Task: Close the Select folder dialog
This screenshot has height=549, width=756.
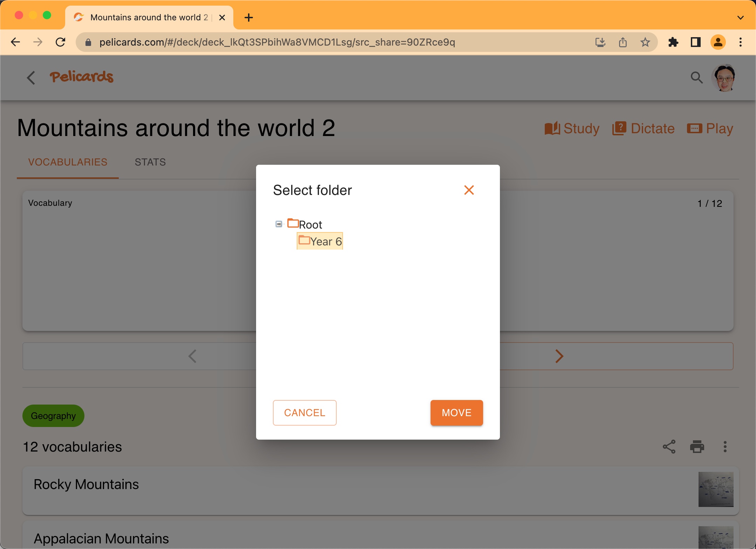Action: (x=469, y=190)
